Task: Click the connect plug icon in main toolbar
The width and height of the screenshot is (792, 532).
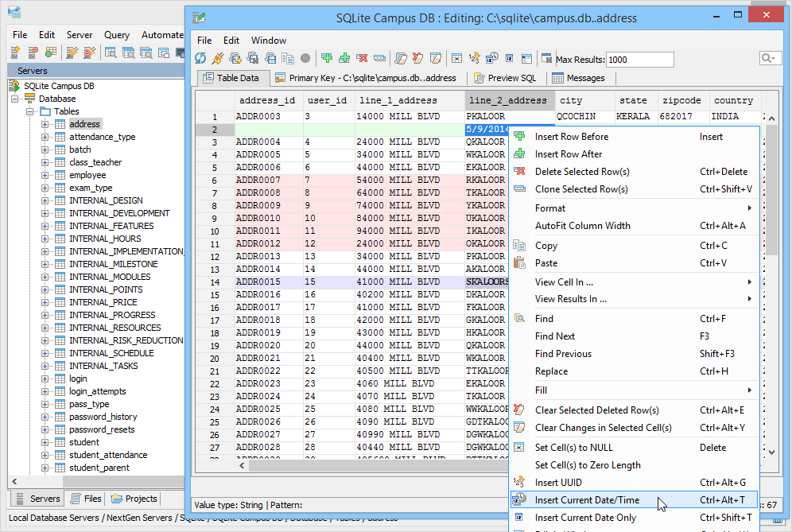Action: [72, 52]
